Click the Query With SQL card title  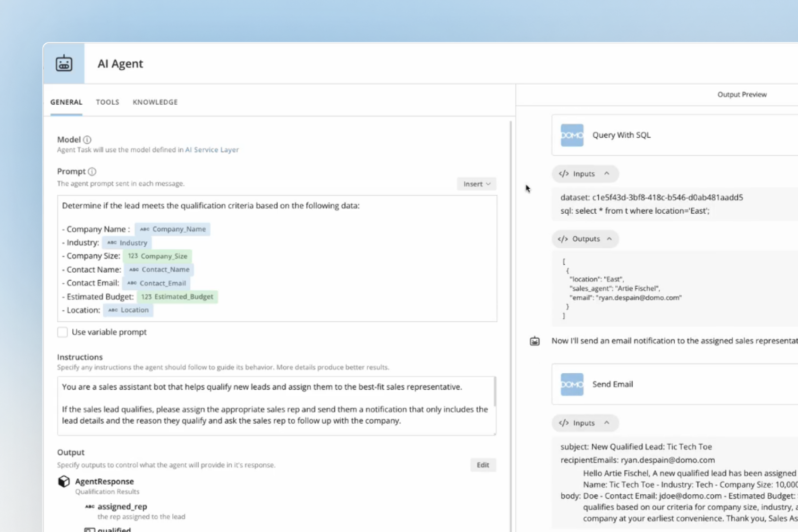pyautogui.click(x=621, y=135)
